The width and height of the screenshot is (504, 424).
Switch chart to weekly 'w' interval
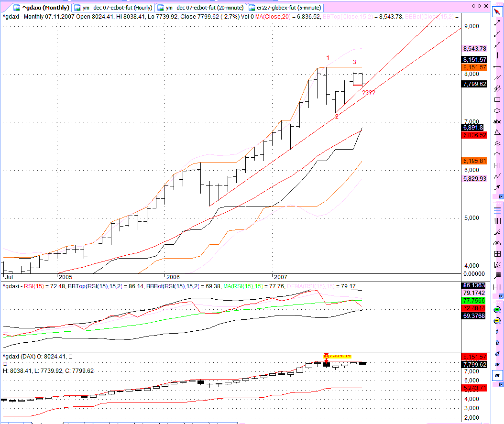click(497, 364)
